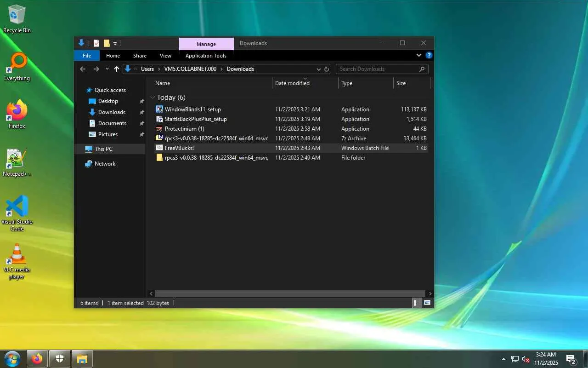The height and width of the screenshot is (368, 588).
Task: Switch to the View ribbon tab
Action: [165, 56]
